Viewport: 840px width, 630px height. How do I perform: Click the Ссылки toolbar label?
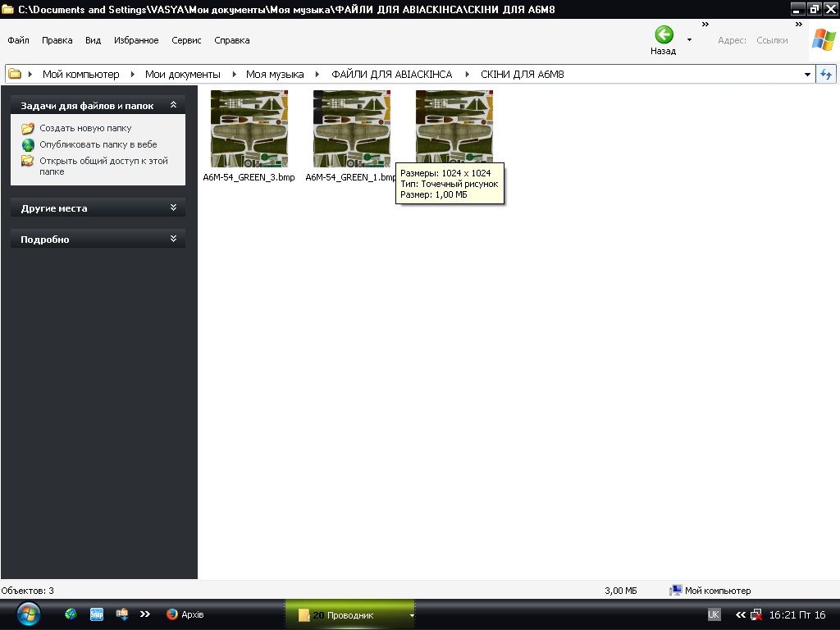[772, 40]
